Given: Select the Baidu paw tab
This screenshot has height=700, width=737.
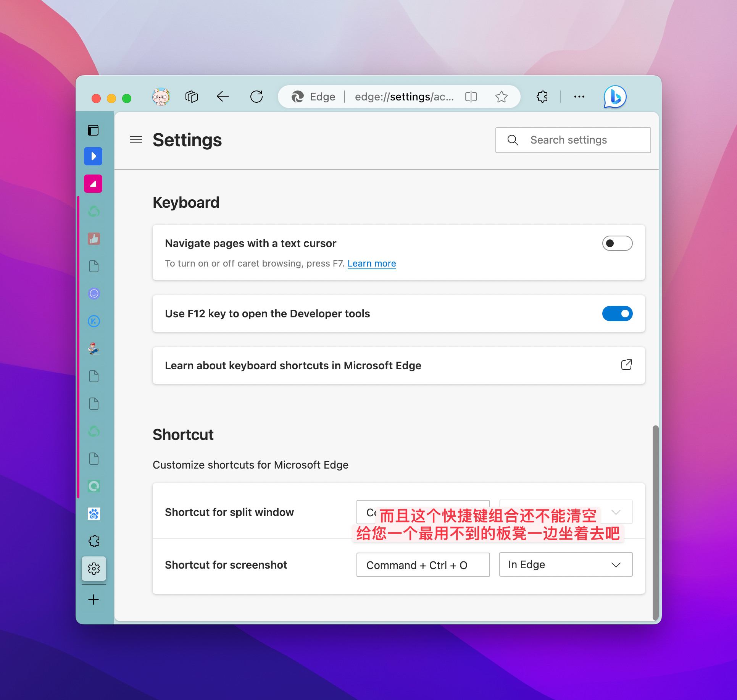Looking at the screenshot, I should 94,514.
